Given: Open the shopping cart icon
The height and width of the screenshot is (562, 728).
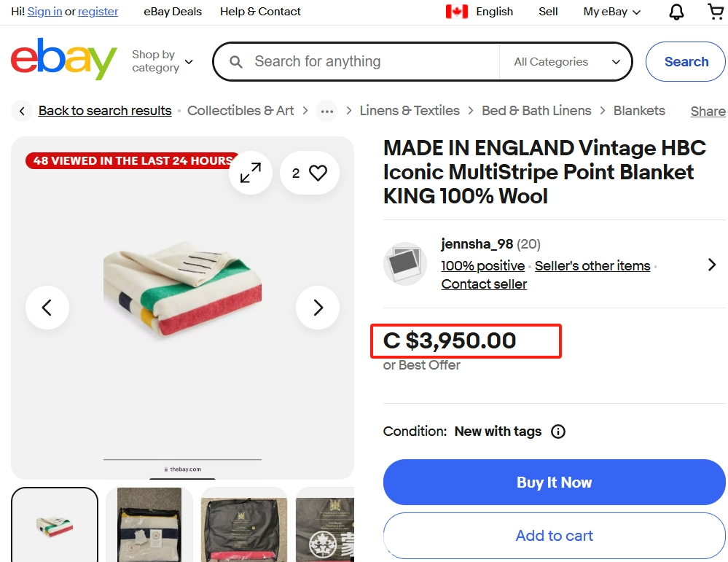Looking at the screenshot, I should click(x=716, y=12).
